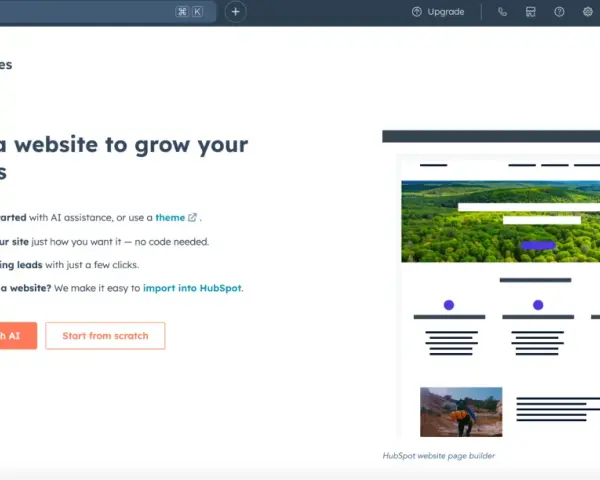Click the forest landscape preview image
The width and height of the screenshot is (600, 480).
tap(501, 222)
